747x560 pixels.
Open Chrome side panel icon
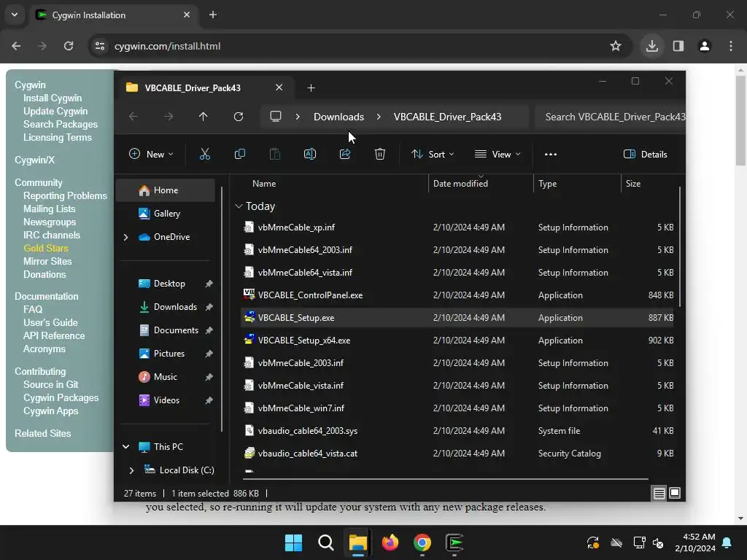coord(678,46)
